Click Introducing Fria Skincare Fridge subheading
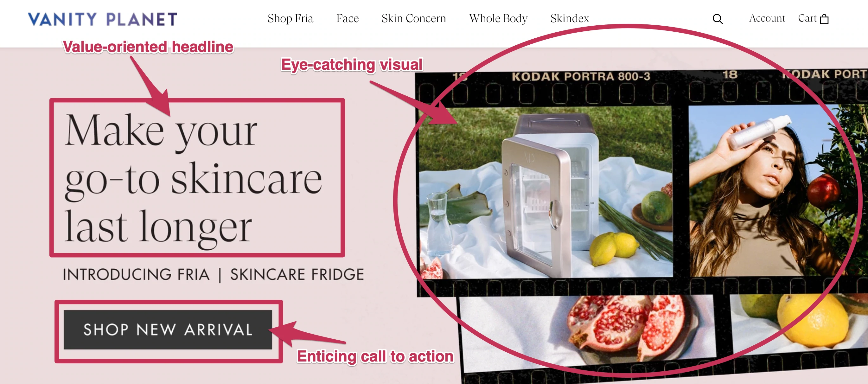This screenshot has height=384, width=868. coord(213,274)
